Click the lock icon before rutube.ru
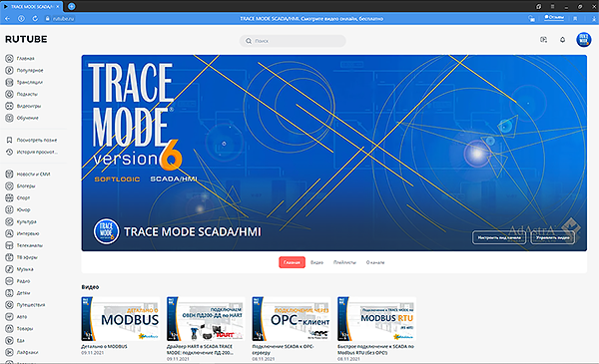The width and height of the screenshot is (599, 364). pyautogui.click(x=47, y=18)
